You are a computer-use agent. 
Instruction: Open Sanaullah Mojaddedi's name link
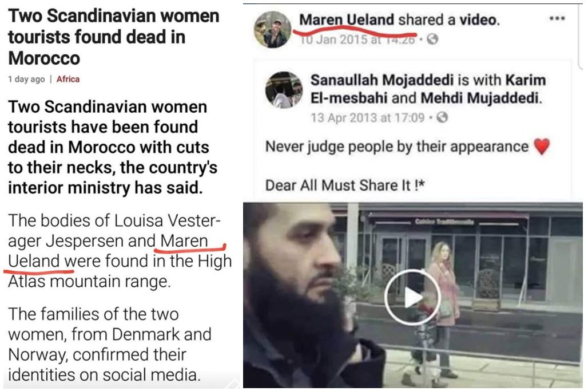(382, 80)
